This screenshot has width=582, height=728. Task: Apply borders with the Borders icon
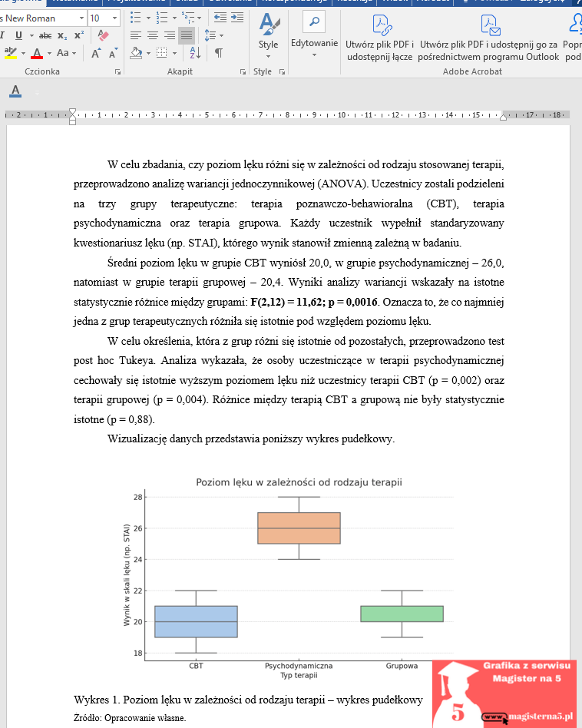(x=161, y=53)
